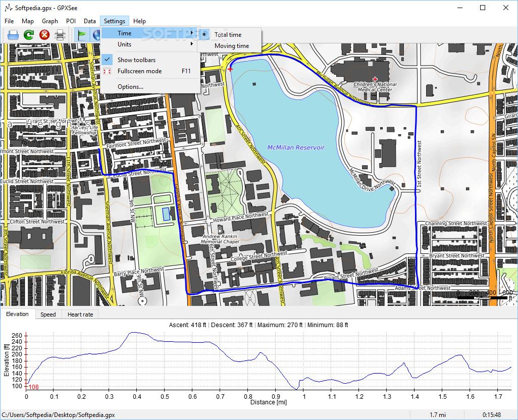Click the 0:15:48 time in status bar
518x420 pixels.
[492, 415]
